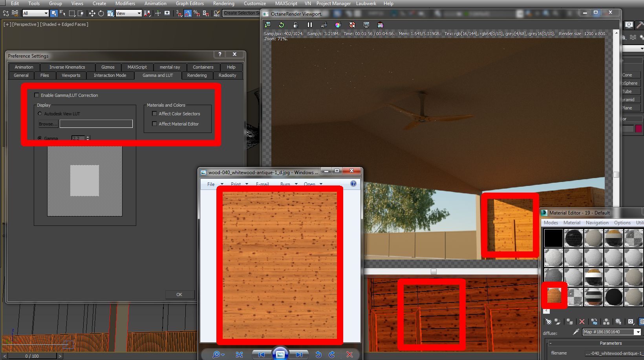Click the Octane autofocus AF icon
644x360 pixels.
tap(324, 25)
